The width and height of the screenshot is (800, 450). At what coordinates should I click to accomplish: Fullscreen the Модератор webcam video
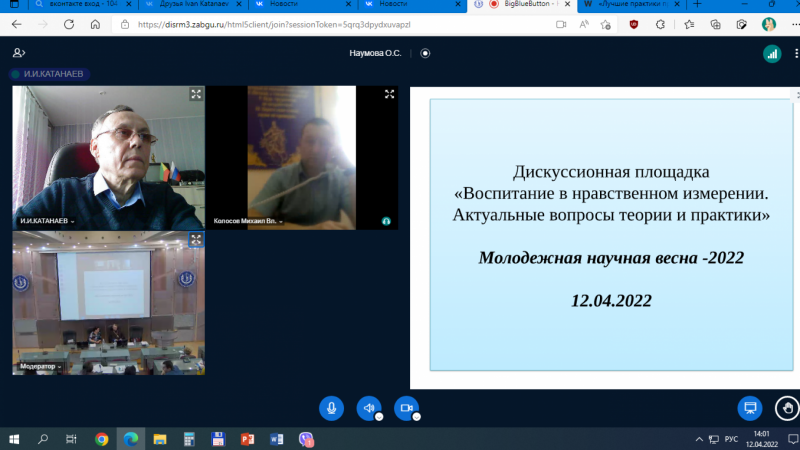coord(196,240)
